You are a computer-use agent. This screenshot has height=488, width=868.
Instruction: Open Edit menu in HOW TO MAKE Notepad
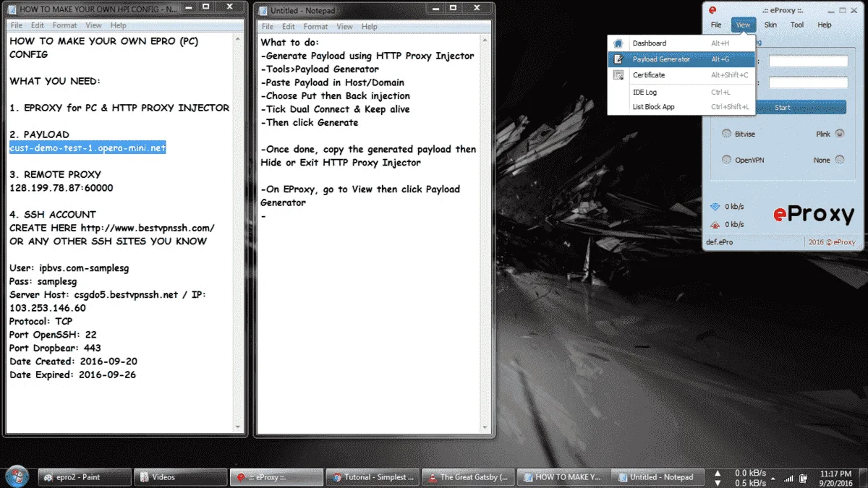(38, 25)
